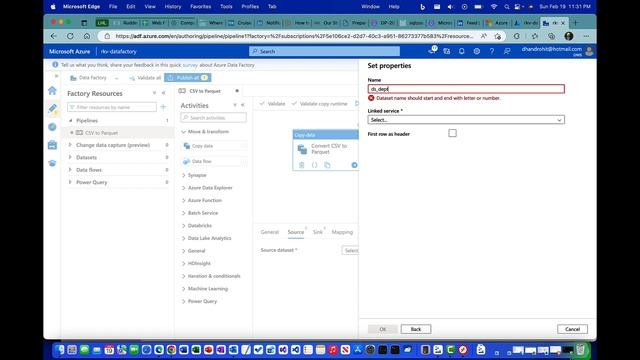
Task: Click the Back button in Set properties
Action: pos(416,329)
